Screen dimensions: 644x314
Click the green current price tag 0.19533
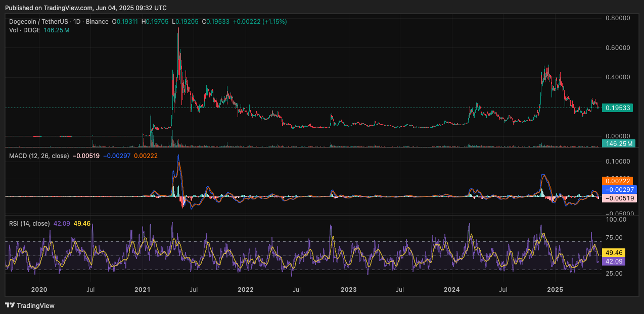click(x=617, y=108)
